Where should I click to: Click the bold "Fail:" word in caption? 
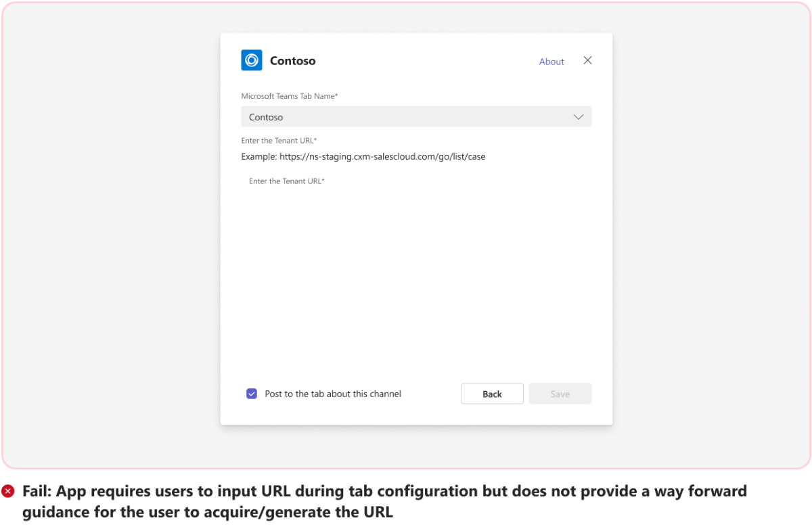click(38, 491)
